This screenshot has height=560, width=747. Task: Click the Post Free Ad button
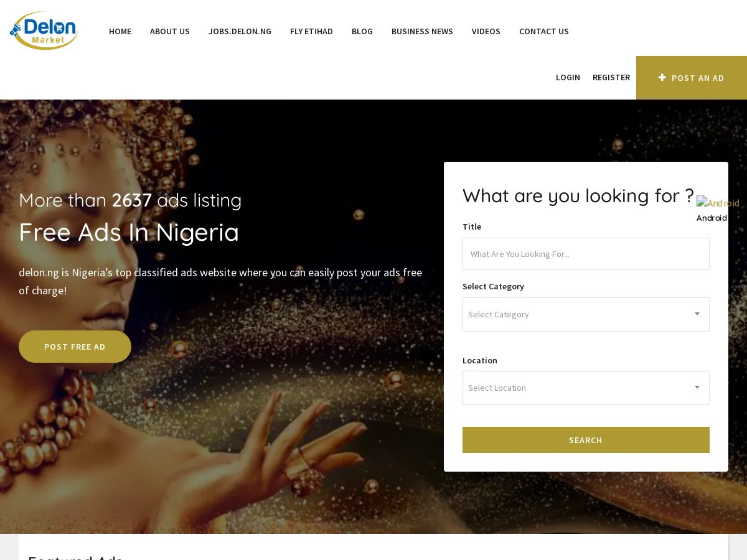coord(75,347)
